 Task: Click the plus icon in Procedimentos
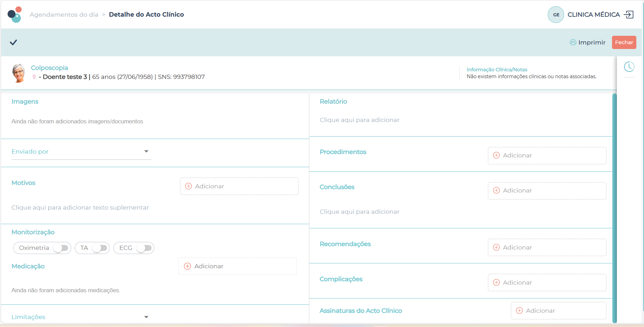tap(496, 155)
